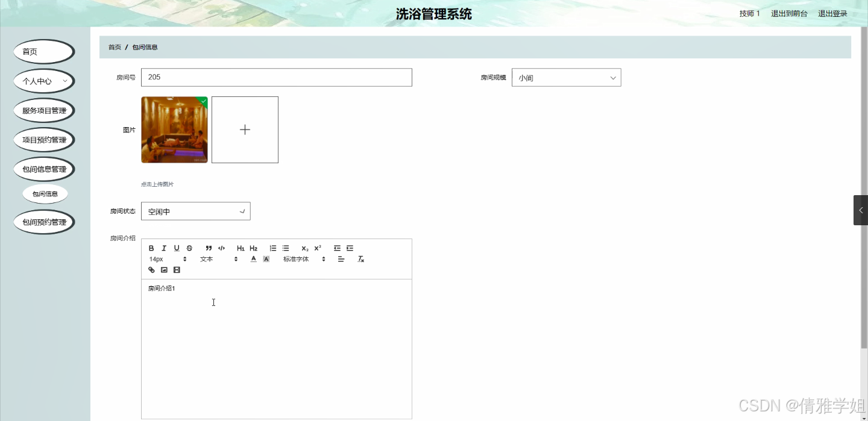This screenshot has width=868, height=421.
Task: Click the 技师 1 user name
Action: pyautogui.click(x=750, y=13)
